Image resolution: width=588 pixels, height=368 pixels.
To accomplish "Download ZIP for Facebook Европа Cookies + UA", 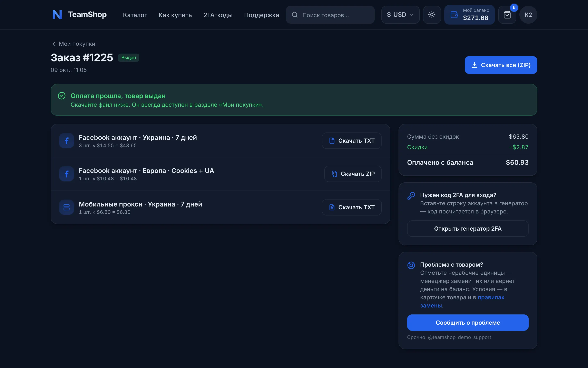I will (353, 174).
